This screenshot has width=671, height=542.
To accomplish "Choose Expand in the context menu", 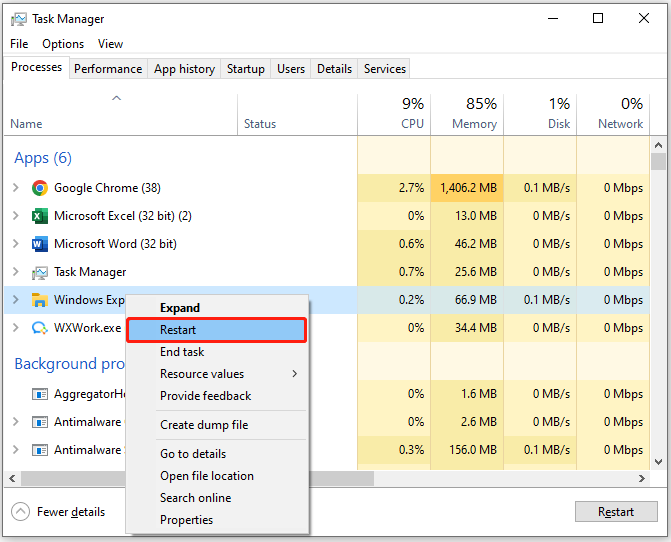I will [217, 308].
